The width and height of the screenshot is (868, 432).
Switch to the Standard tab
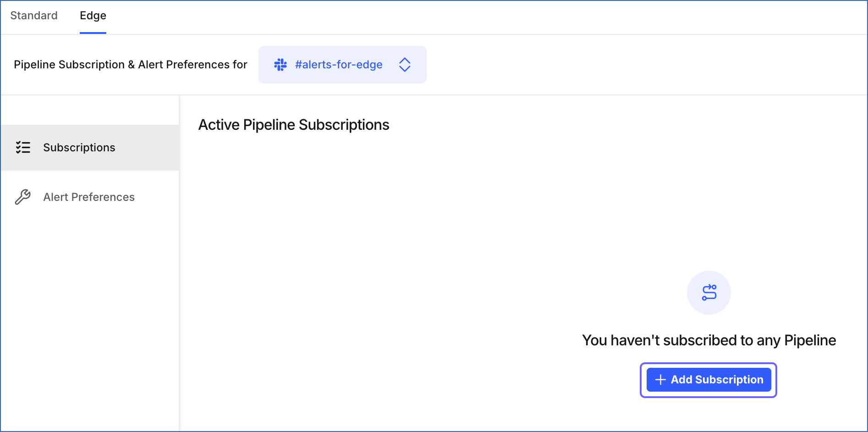tap(33, 16)
